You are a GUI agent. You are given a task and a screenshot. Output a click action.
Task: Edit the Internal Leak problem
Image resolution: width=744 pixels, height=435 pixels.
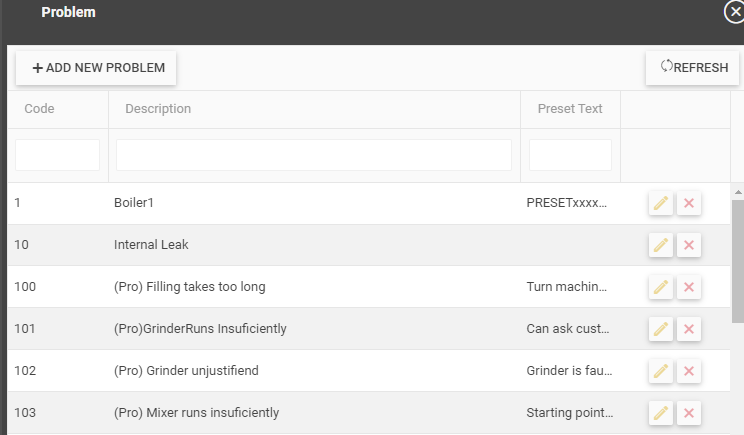(660, 245)
